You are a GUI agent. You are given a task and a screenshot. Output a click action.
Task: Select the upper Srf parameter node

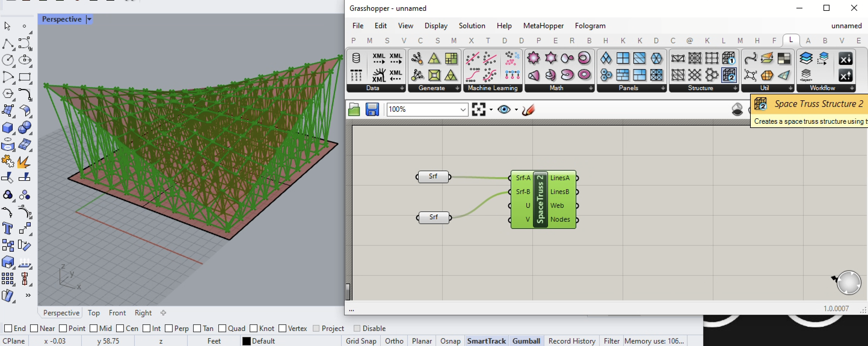click(433, 176)
